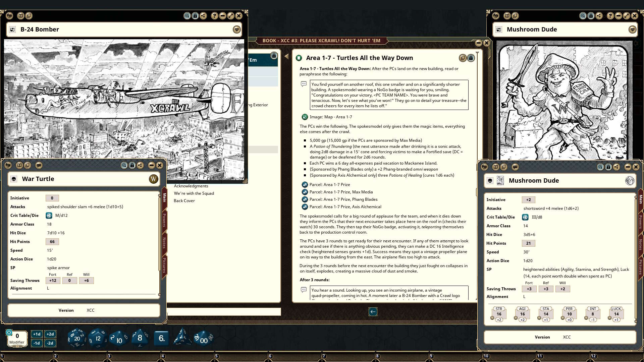Roll the d20 die icon
The height and width of the screenshot is (362, 644).
(x=76, y=338)
